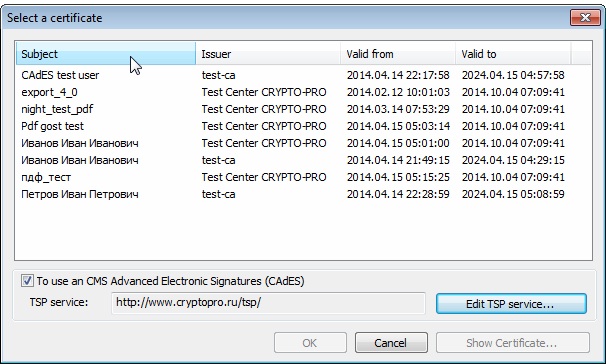Click the Cancel button
Viewport: 606px width, 364px height.
(391, 342)
